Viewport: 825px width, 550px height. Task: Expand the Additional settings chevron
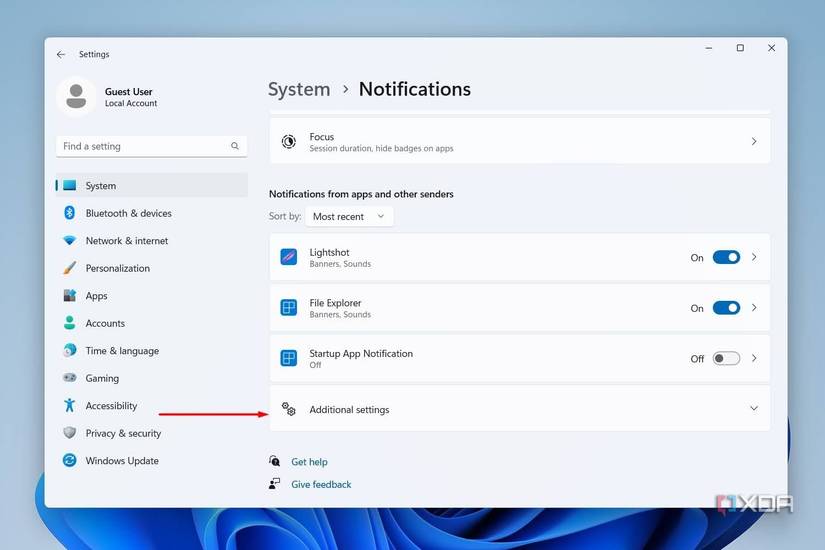[x=754, y=408]
